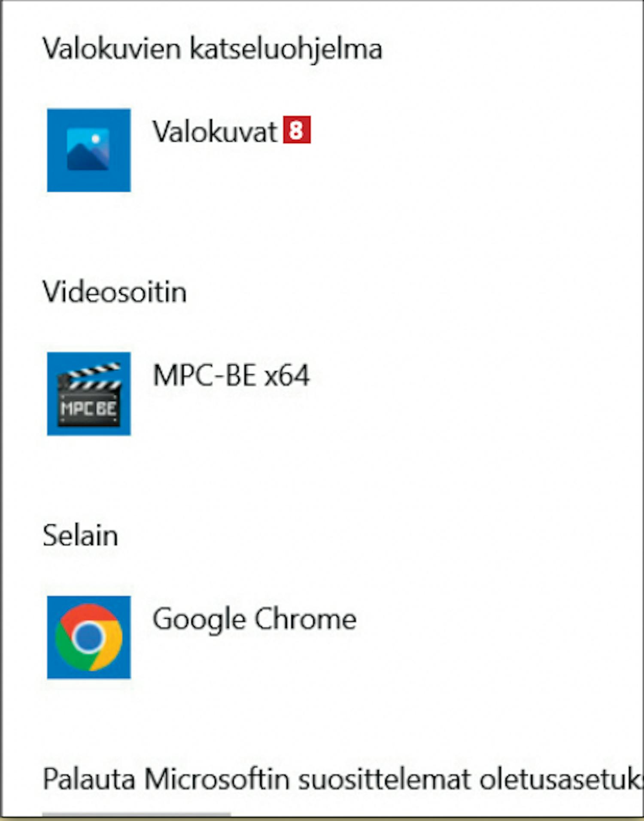Click the Google Chrome logo icon
644x821 pixels.
89,637
